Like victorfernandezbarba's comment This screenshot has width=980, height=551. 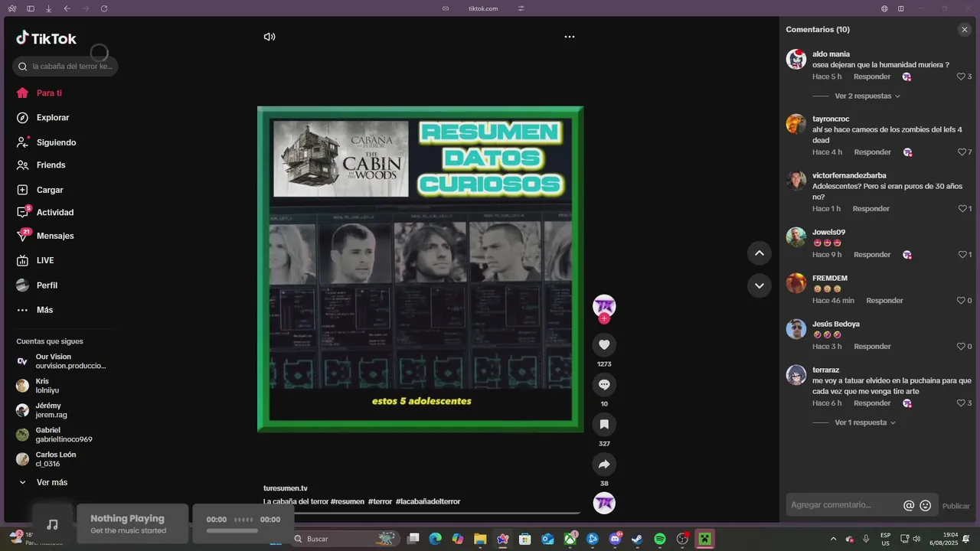click(962, 209)
